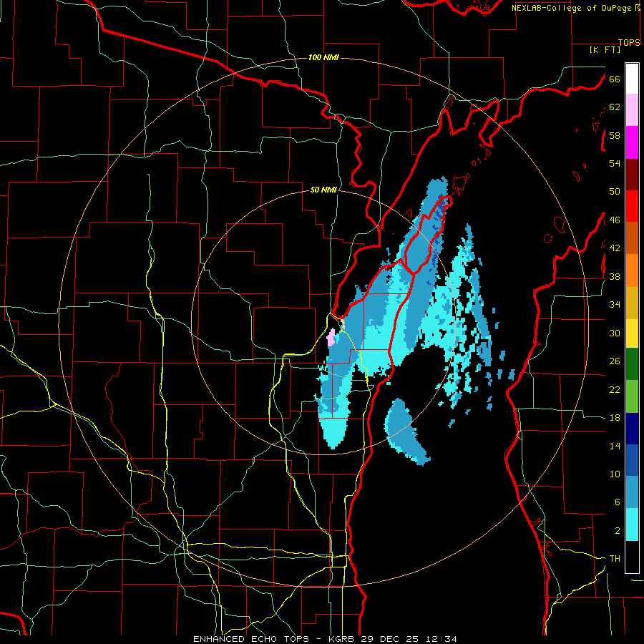Viewport: 644px width, 644px height.
Task: Click the TH legend label
Action: (615, 559)
